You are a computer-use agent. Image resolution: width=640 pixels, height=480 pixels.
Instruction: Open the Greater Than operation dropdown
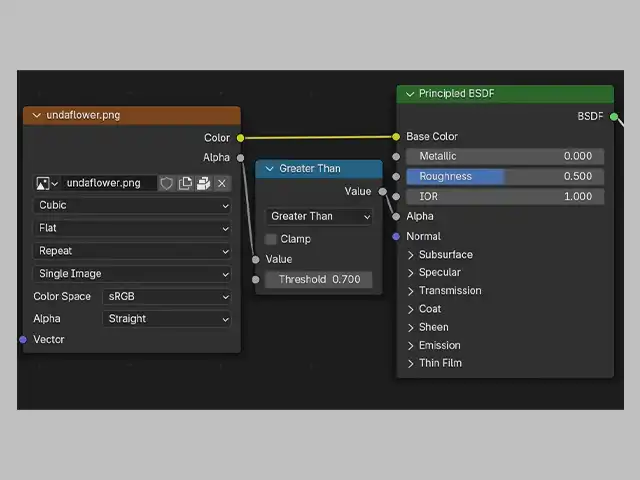tap(319, 216)
